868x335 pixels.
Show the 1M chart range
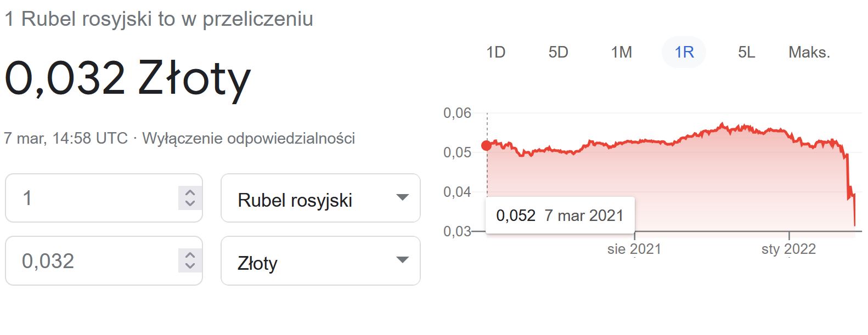click(621, 52)
